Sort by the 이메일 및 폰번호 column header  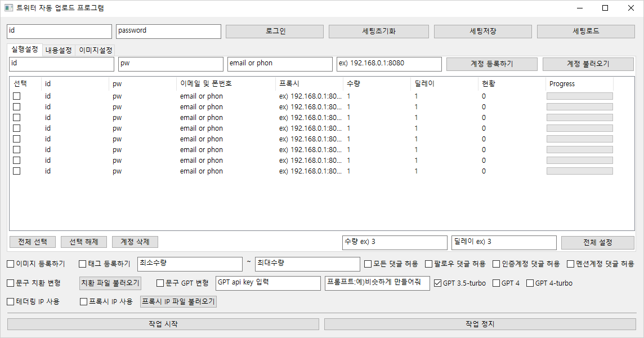click(x=226, y=84)
